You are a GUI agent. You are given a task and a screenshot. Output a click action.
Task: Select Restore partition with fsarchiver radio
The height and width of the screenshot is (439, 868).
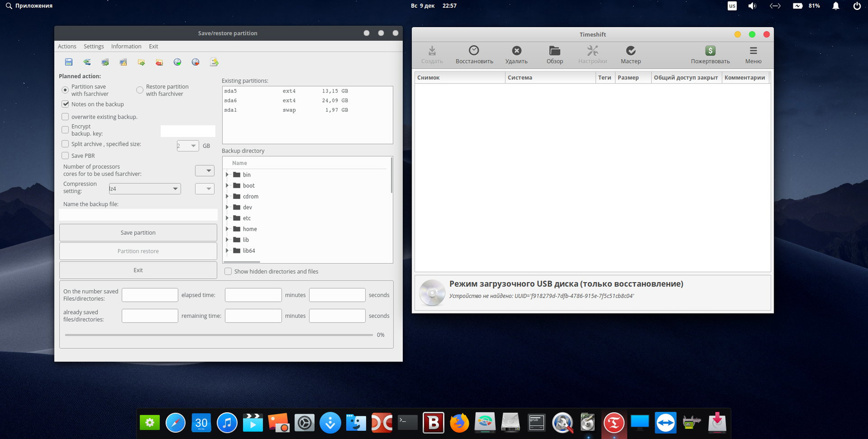coord(140,90)
